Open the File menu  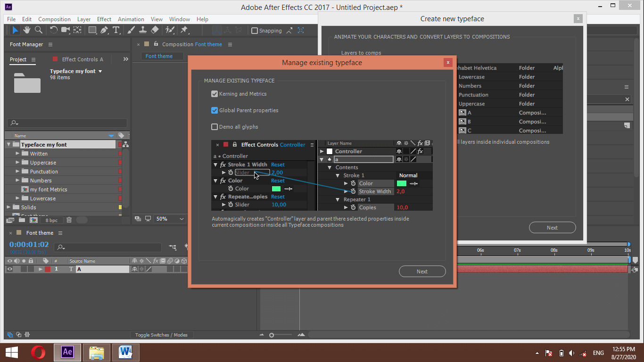[11, 19]
